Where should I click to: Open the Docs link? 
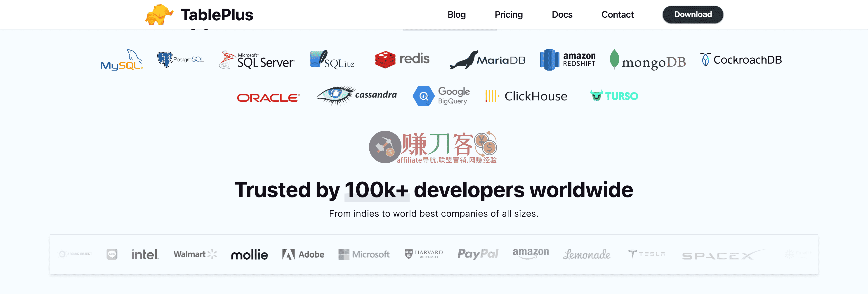click(562, 14)
